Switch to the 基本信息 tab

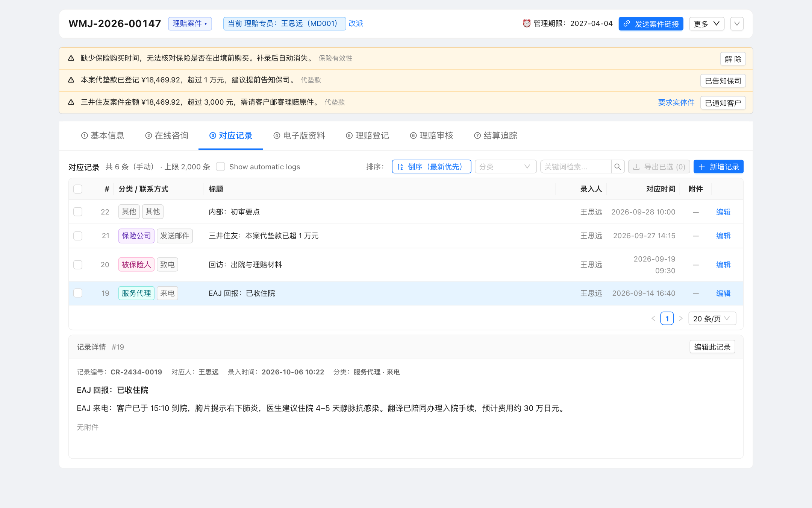103,135
